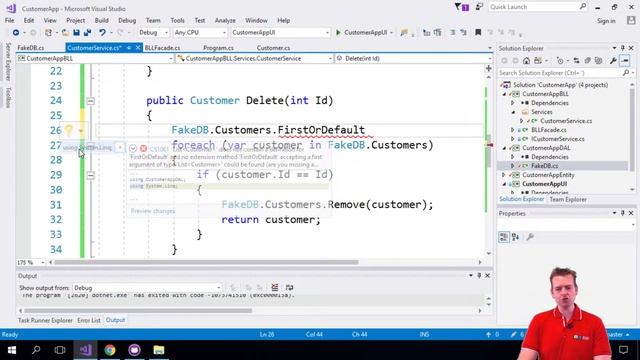Click the Solution Explorer Home icon

[x=527, y=61]
